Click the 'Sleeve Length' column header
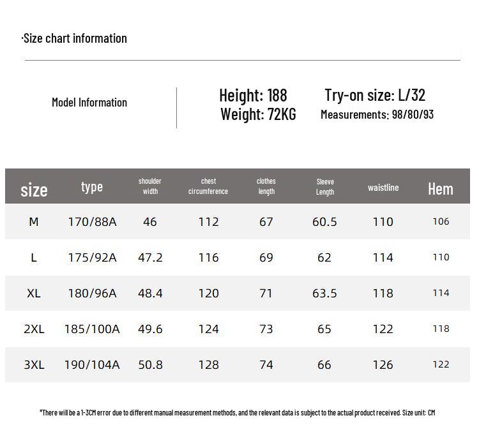 click(x=325, y=186)
